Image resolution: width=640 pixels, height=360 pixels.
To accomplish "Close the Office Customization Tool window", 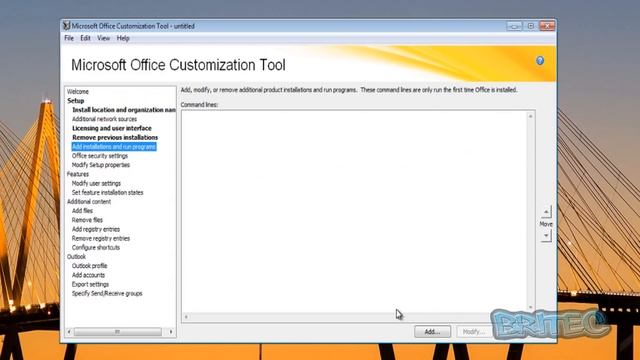I will [x=547, y=26].
